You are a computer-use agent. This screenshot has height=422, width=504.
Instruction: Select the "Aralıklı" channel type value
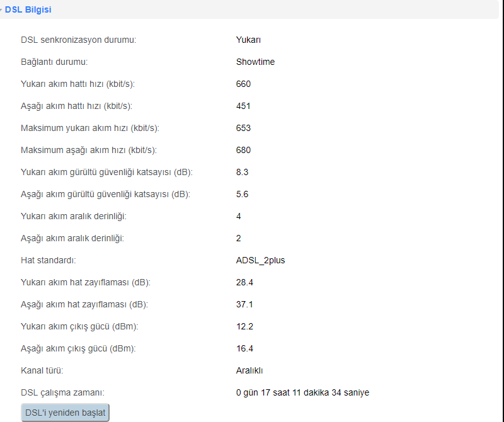click(249, 370)
